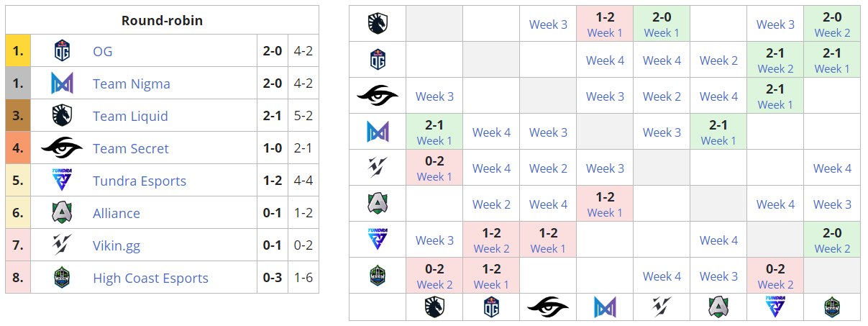Open the OG team name link
This screenshot has width=868, height=326.
[103, 51]
